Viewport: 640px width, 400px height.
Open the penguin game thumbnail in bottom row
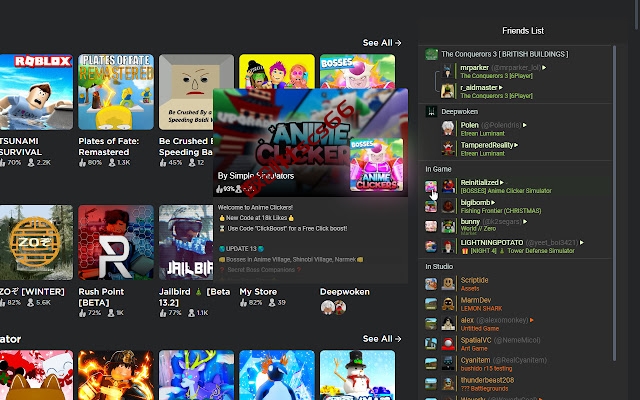point(277,375)
